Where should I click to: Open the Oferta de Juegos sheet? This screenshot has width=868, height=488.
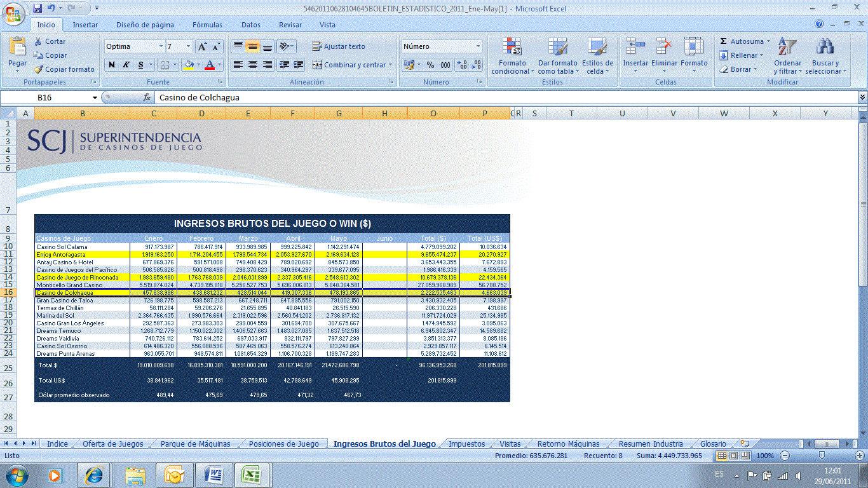(113, 444)
